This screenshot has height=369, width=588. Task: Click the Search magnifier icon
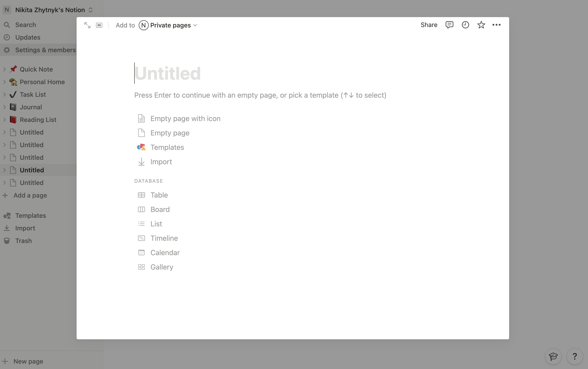(x=7, y=25)
